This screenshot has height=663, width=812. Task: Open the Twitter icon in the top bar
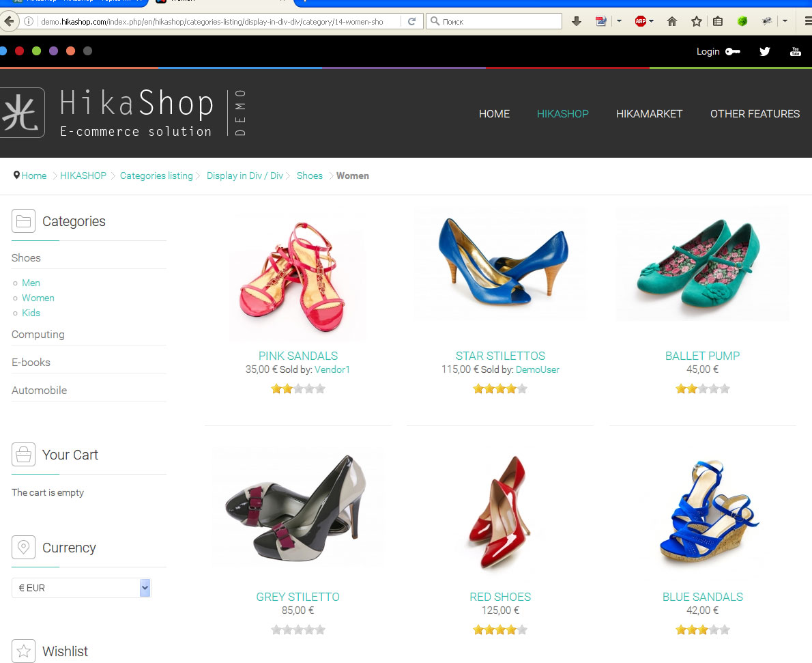765,51
